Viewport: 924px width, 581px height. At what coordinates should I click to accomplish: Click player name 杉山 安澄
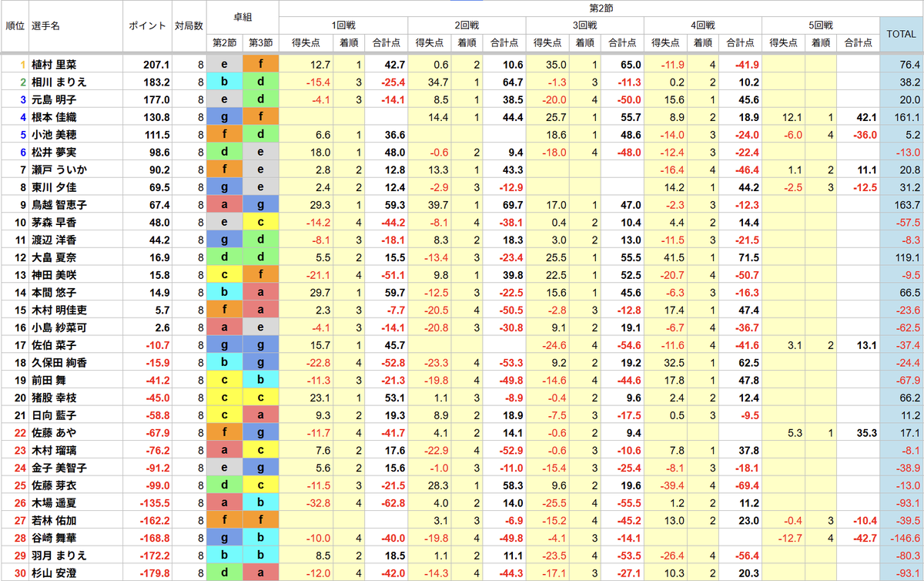pos(54,573)
